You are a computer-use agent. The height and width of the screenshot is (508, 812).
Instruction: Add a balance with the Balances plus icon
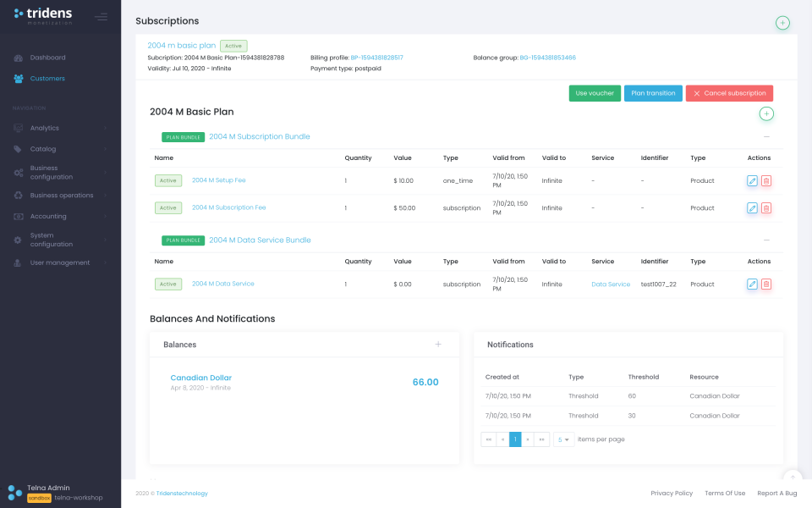[438, 345]
